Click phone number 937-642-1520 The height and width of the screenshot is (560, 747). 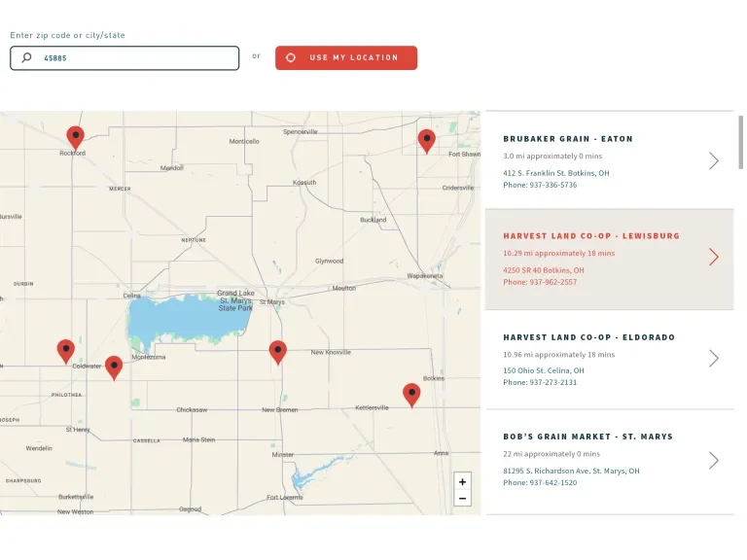point(553,483)
